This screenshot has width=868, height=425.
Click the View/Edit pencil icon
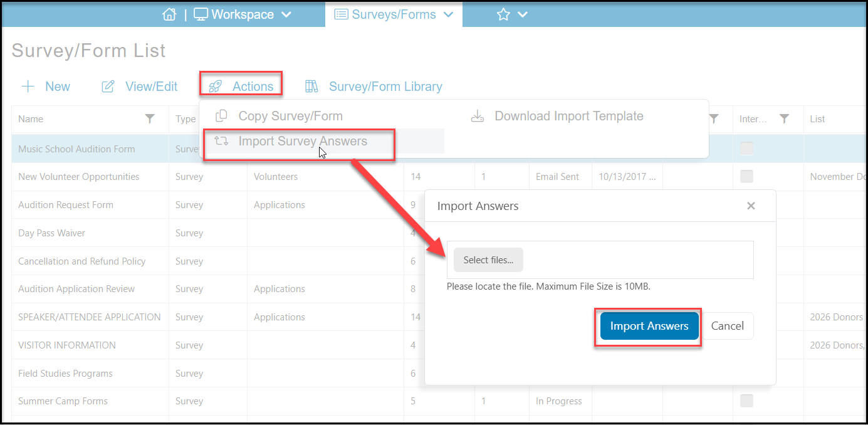coord(108,87)
